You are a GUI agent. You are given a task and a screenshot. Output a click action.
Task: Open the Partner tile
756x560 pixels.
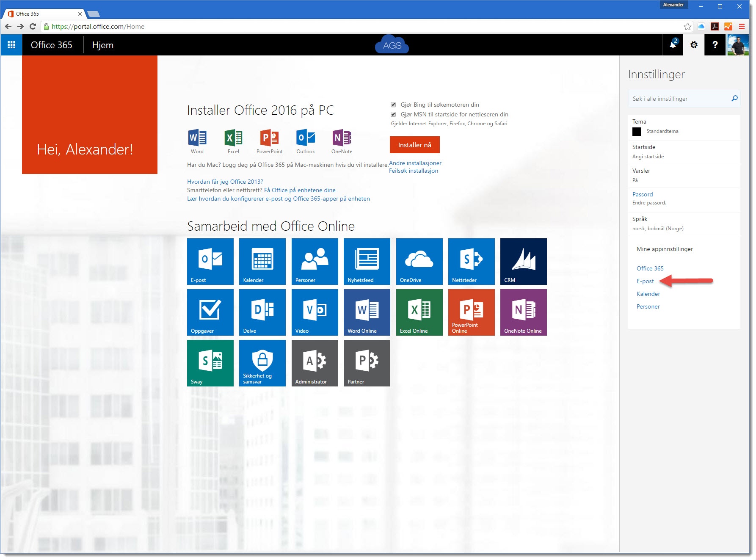pos(367,363)
